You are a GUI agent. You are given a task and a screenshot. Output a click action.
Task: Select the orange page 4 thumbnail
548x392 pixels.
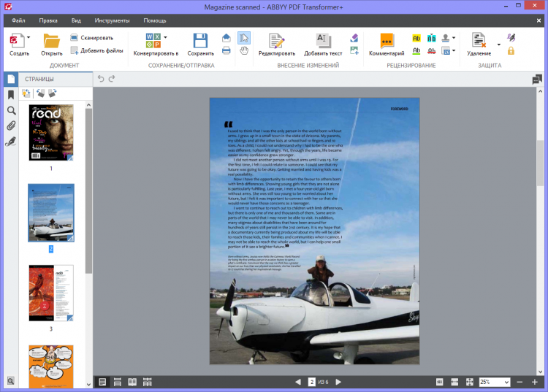point(51,366)
